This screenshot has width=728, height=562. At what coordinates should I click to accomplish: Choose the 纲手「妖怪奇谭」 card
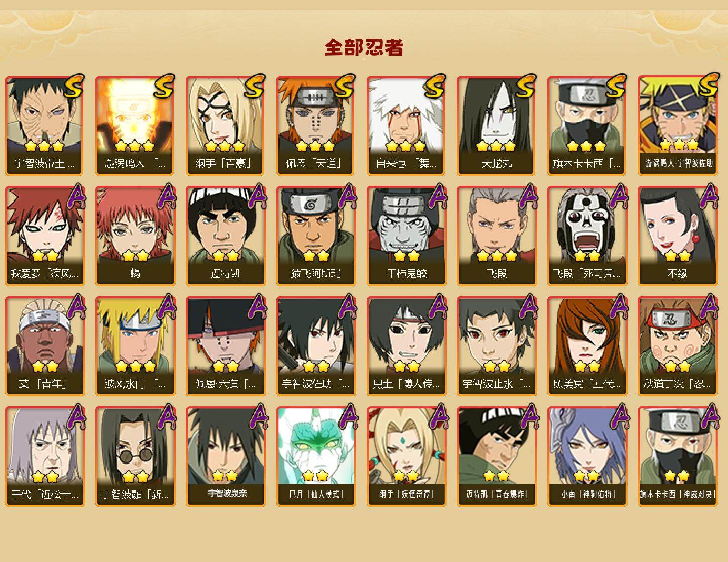406,457
